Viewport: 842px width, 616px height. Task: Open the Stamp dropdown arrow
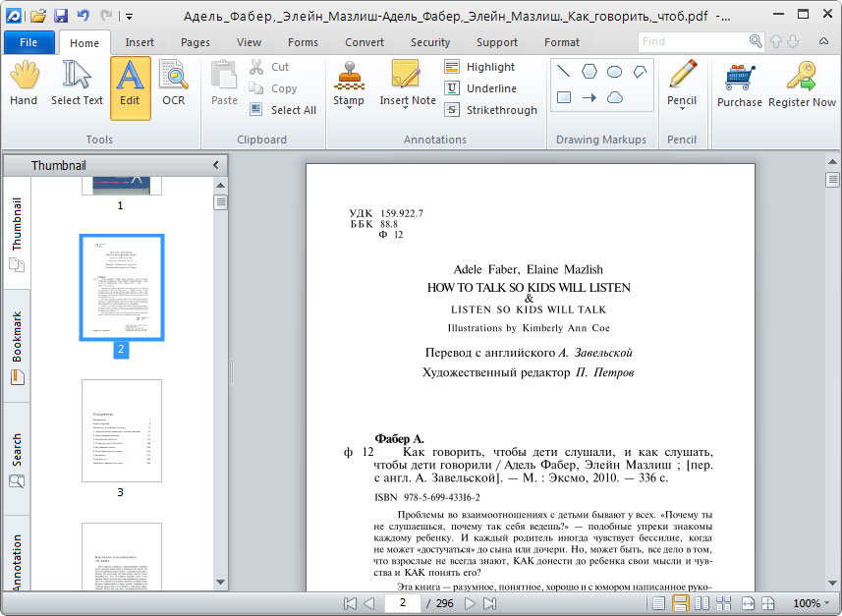coord(349,108)
